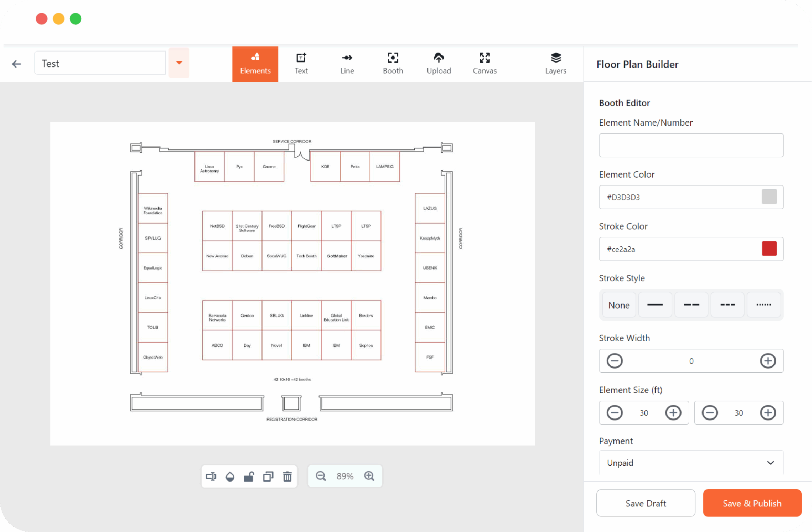
Task: Open the floor plan title dropdown
Action: tap(179, 63)
